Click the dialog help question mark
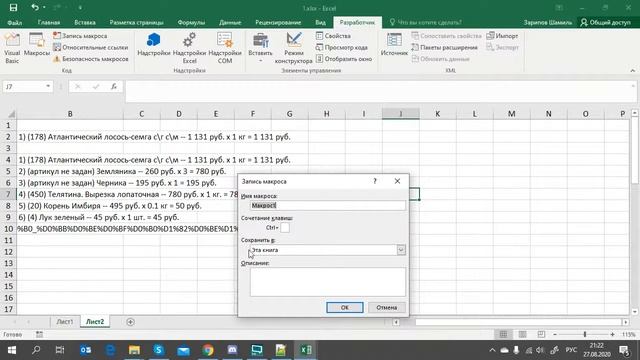 pyautogui.click(x=375, y=181)
